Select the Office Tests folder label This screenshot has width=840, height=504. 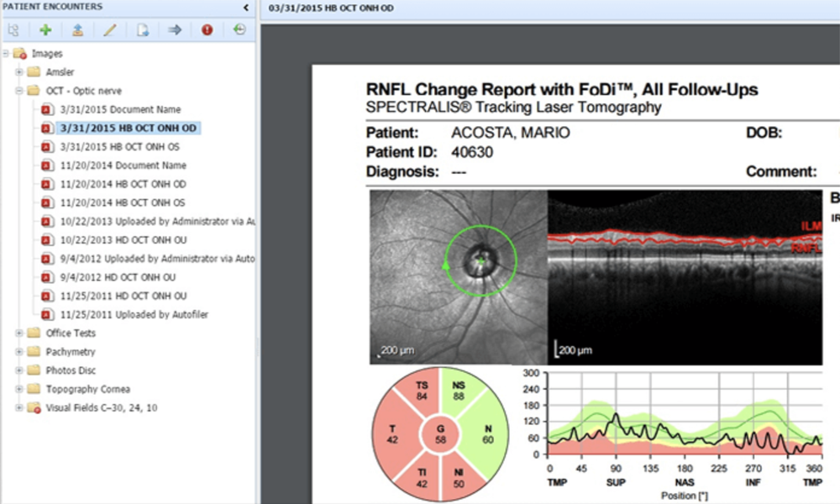click(x=71, y=333)
